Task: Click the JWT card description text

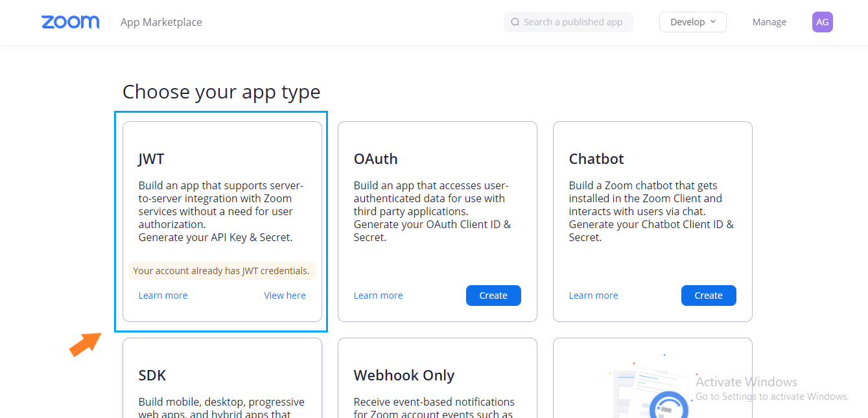Action: click(221, 211)
